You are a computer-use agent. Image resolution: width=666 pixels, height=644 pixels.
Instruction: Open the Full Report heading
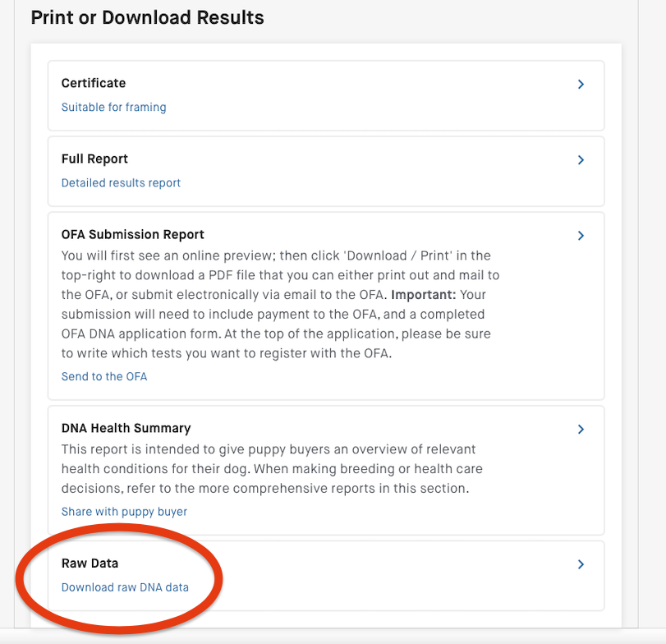pyautogui.click(x=94, y=159)
